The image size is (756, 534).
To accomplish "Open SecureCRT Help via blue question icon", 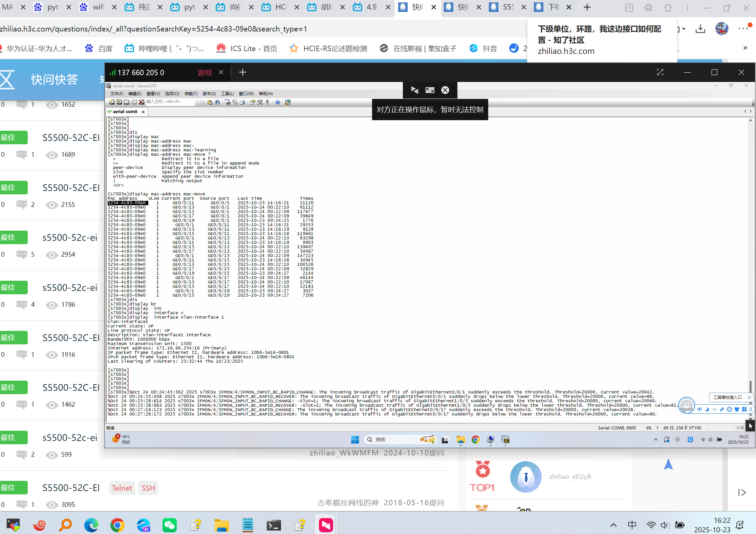I will (x=278, y=102).
